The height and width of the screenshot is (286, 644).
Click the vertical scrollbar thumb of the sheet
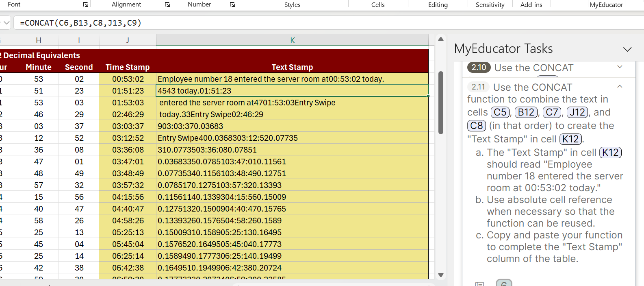click(441, 103)
